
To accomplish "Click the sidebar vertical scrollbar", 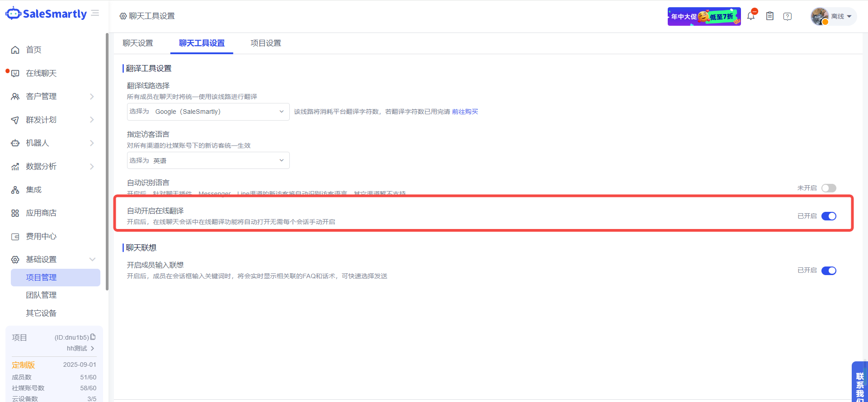I will (x=107, y=161).
